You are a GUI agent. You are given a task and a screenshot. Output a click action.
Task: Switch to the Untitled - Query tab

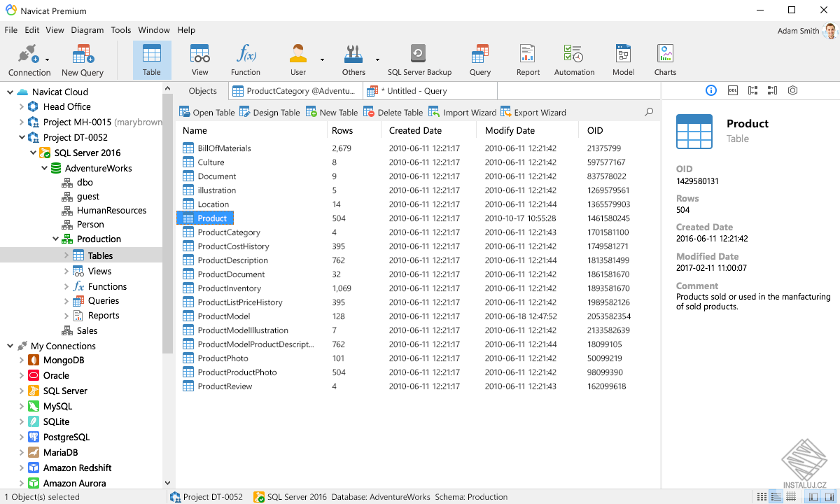click(430, 91)
